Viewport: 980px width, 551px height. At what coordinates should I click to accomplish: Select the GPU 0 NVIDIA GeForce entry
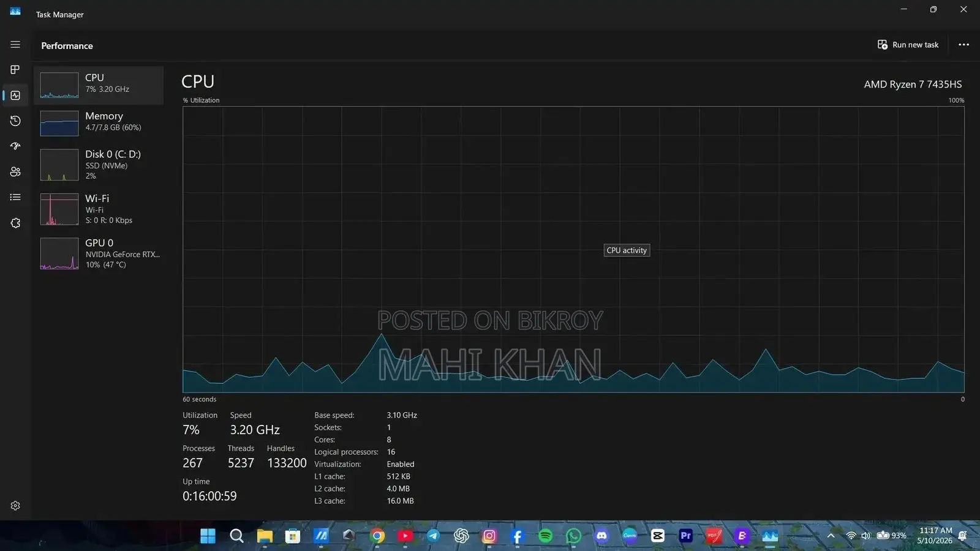point(99,253)
